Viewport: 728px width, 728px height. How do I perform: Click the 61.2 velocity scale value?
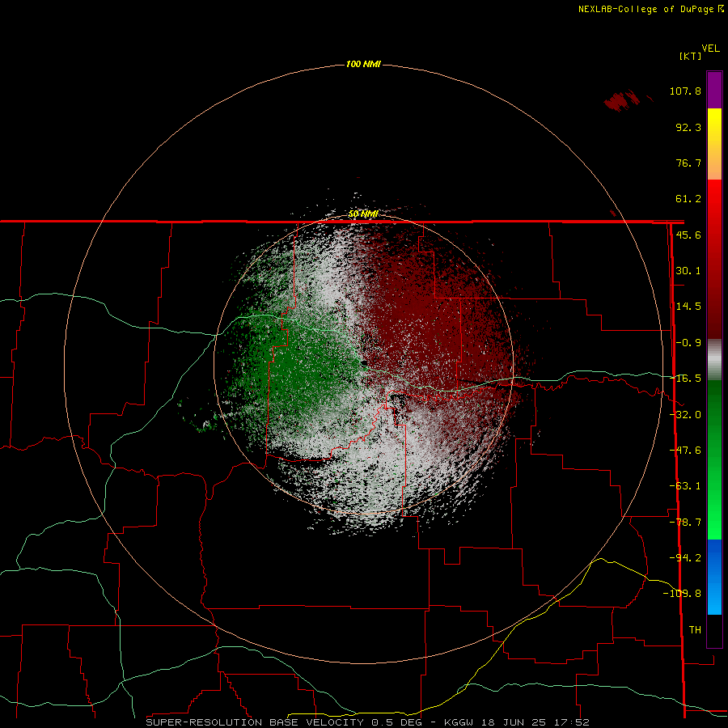pyautogui.click(x=688, y=199)
